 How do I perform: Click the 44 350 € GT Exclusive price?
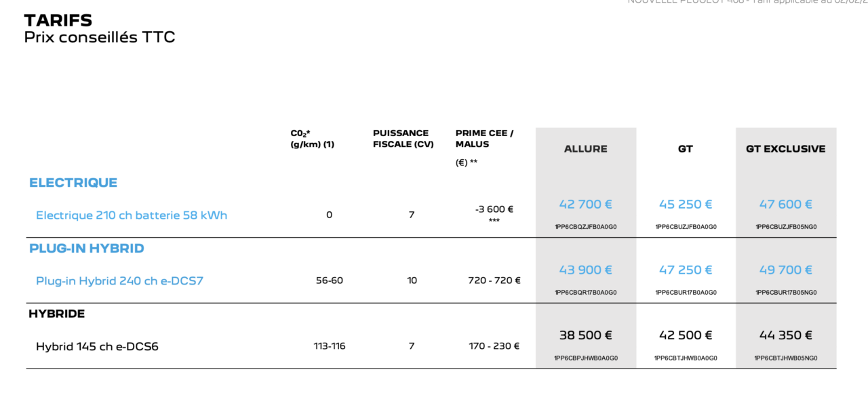785,335
